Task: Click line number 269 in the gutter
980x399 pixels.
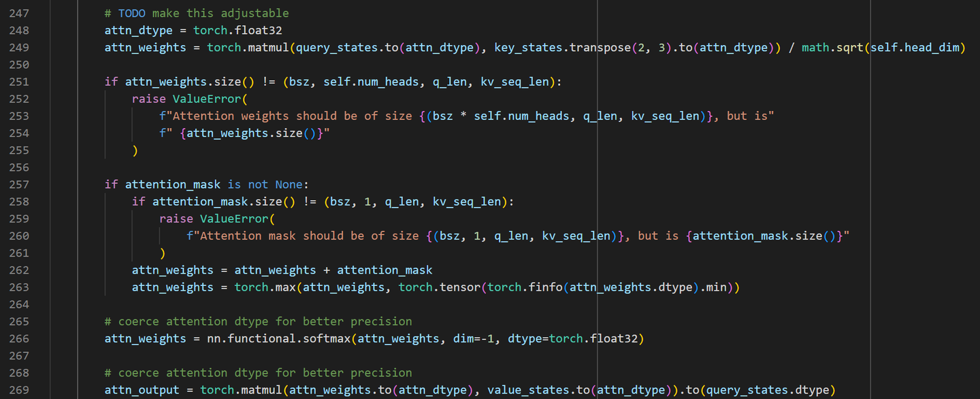Action: click(18, 389)
